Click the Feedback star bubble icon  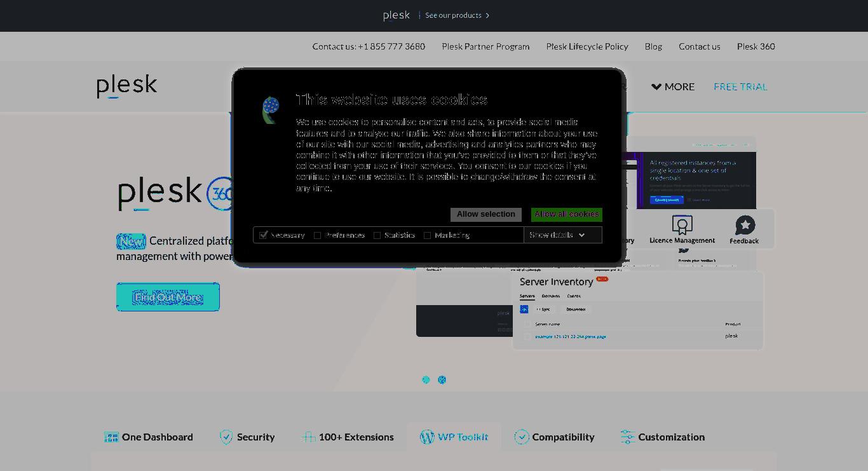pos(745,225)
